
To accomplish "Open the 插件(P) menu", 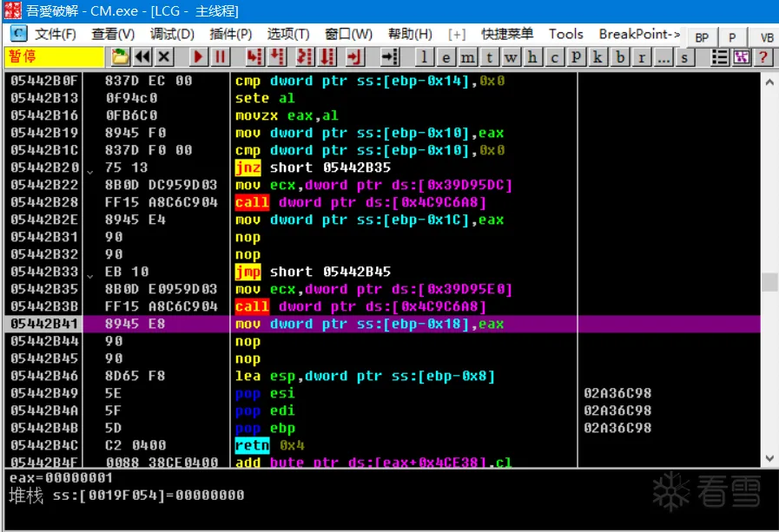I will (230, 34).
